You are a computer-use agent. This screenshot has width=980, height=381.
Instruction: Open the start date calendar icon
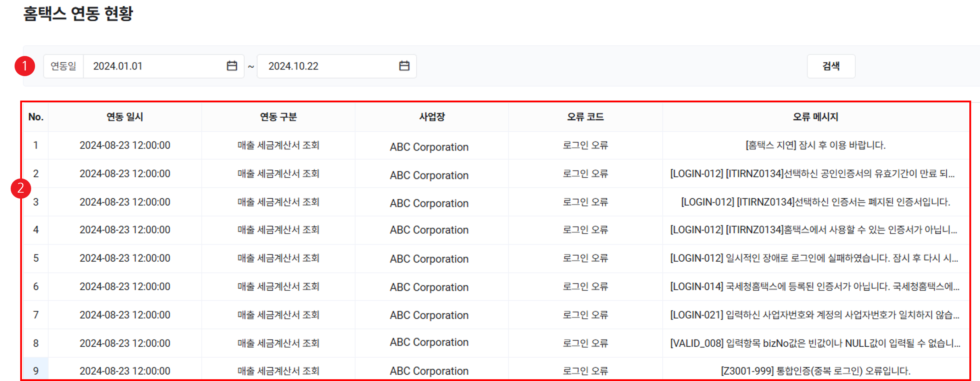click(232, 66)
